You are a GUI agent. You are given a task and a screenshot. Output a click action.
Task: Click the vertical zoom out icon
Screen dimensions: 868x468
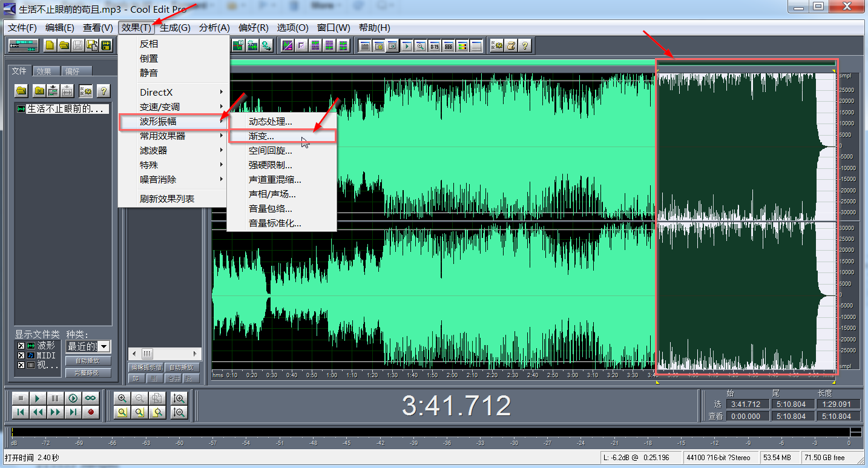pos(179,412)
